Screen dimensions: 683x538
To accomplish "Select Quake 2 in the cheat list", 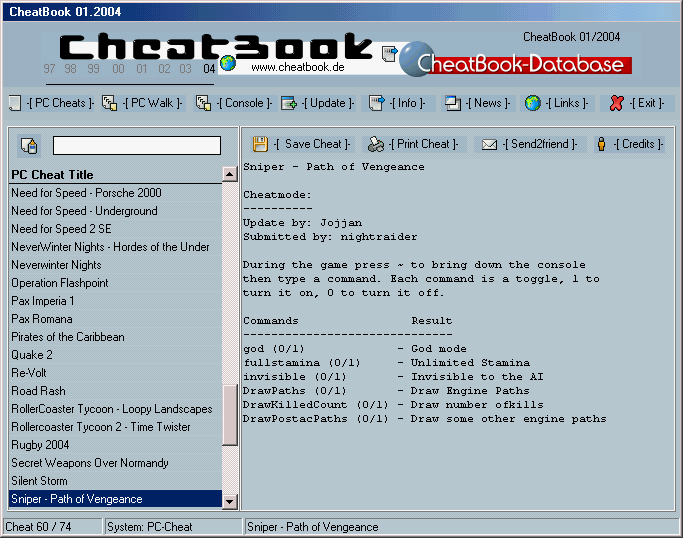I will tap(32, 355).
